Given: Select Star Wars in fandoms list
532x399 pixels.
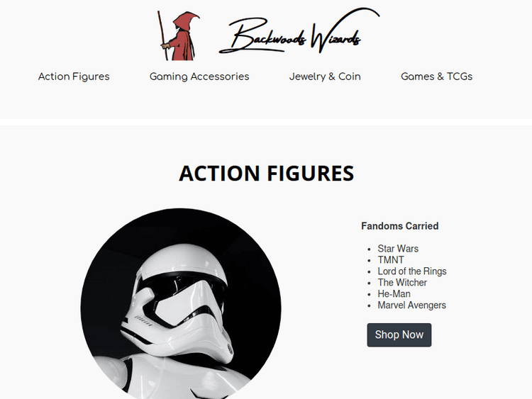Looking at the screenshot, I should coord(398,249).
